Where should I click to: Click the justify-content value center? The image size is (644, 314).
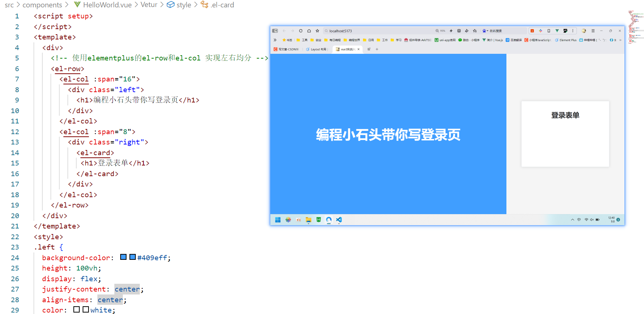pos(127,289)
